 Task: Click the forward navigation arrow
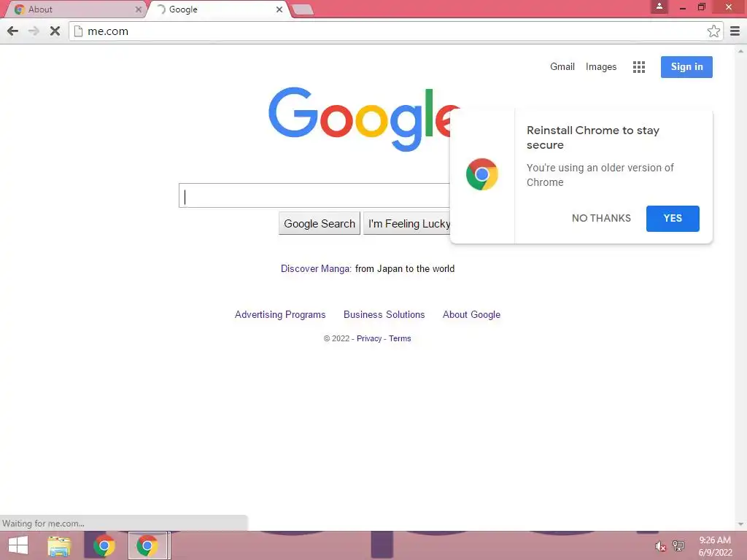tap(34, 31)
